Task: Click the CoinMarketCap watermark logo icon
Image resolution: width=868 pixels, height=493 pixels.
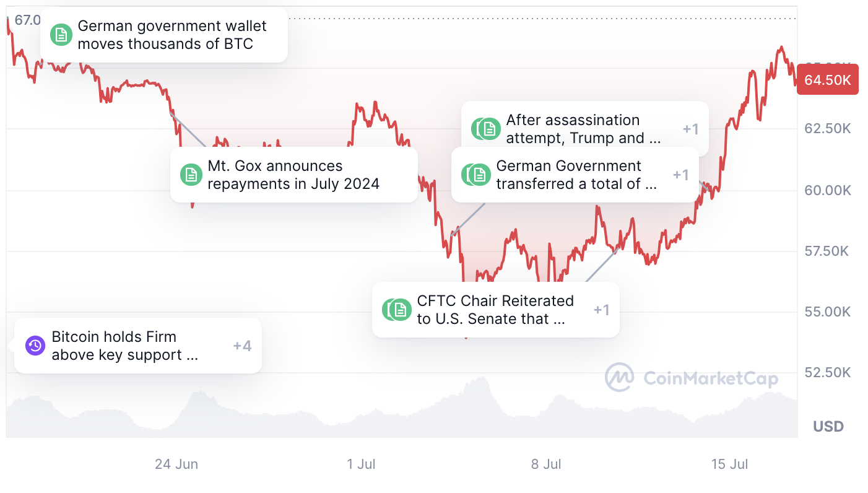Action: tap(620, 377)
